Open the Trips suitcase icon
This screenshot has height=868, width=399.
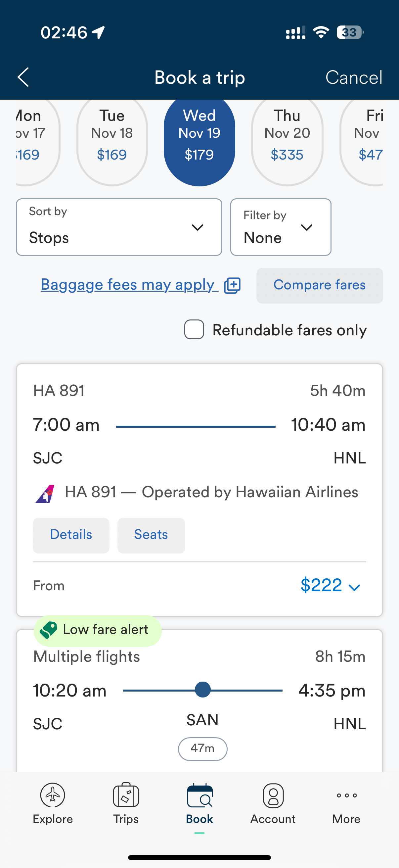tap(126, 795)
